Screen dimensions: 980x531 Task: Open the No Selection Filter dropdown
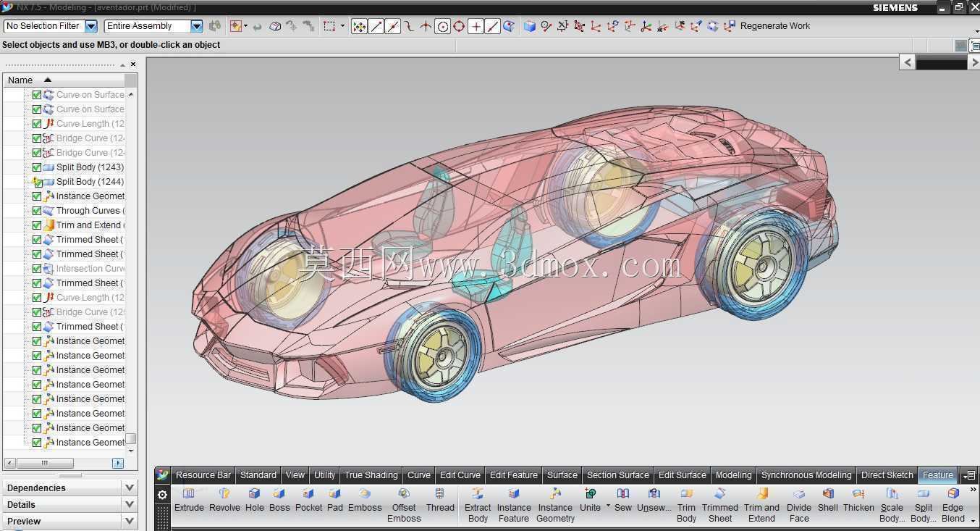91,26
